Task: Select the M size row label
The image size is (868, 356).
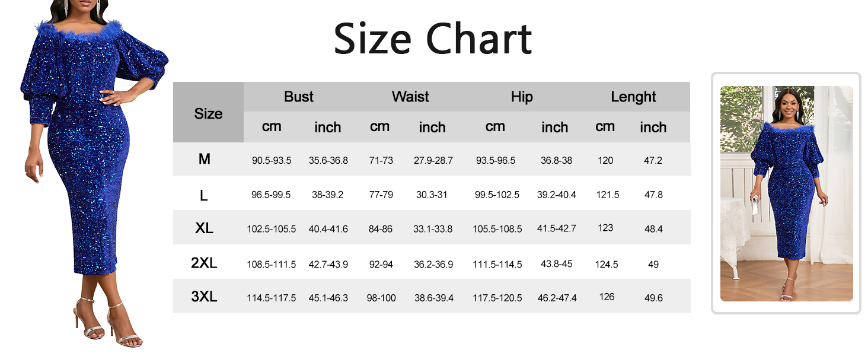Action: [205, 159]
